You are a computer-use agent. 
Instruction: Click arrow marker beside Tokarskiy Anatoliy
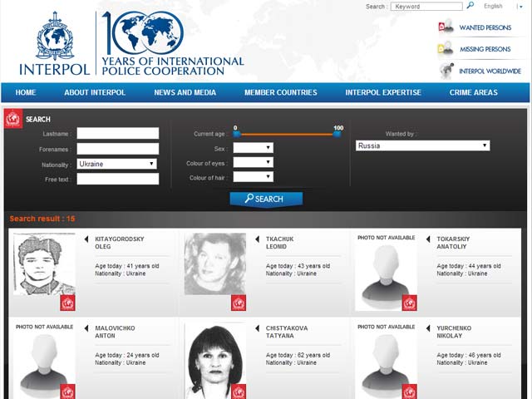(x=428, y=239)
